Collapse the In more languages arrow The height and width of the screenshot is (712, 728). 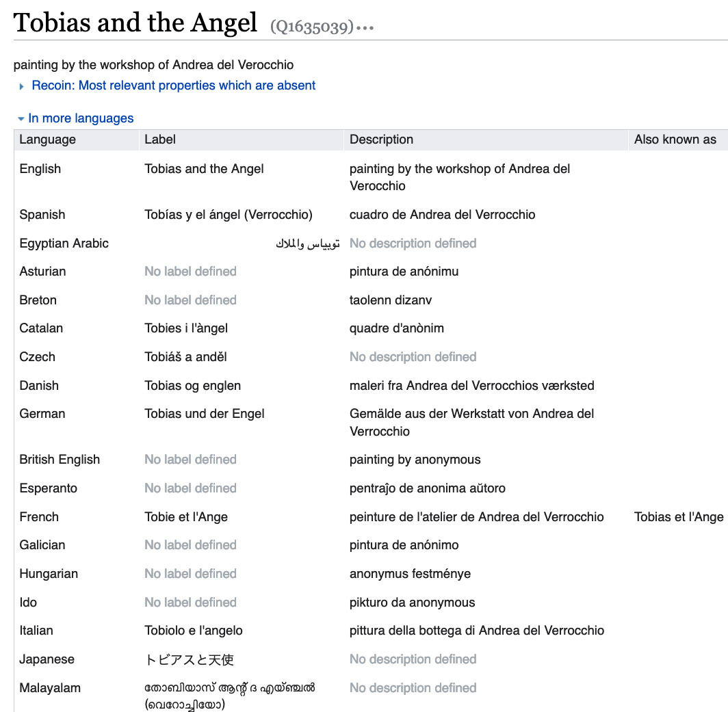click(x=21, y=119)
